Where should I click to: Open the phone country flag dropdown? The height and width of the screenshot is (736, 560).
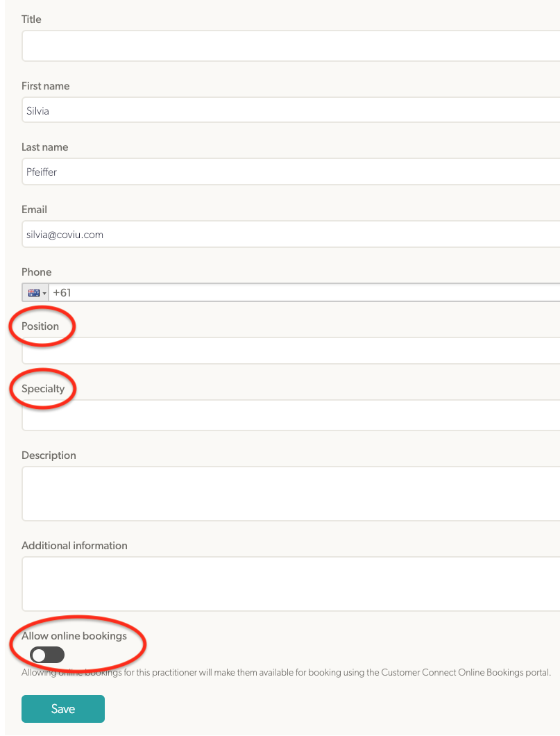click(x=35, y=292)
